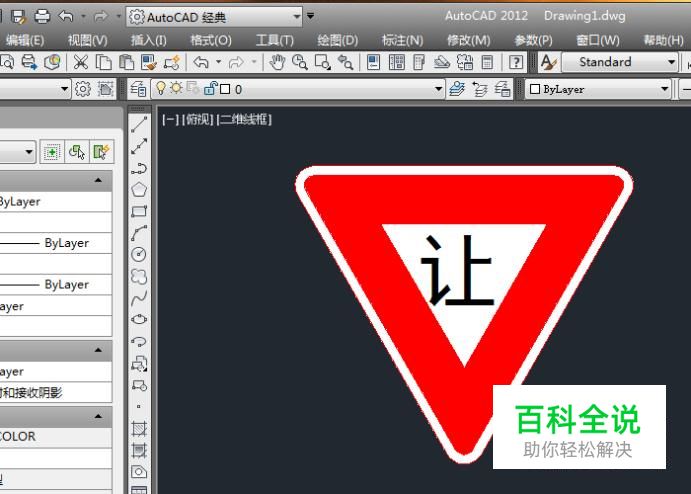The image size is (691, 494).
Task: Click layer 0 color square
Action: click(x=225, y=89)
